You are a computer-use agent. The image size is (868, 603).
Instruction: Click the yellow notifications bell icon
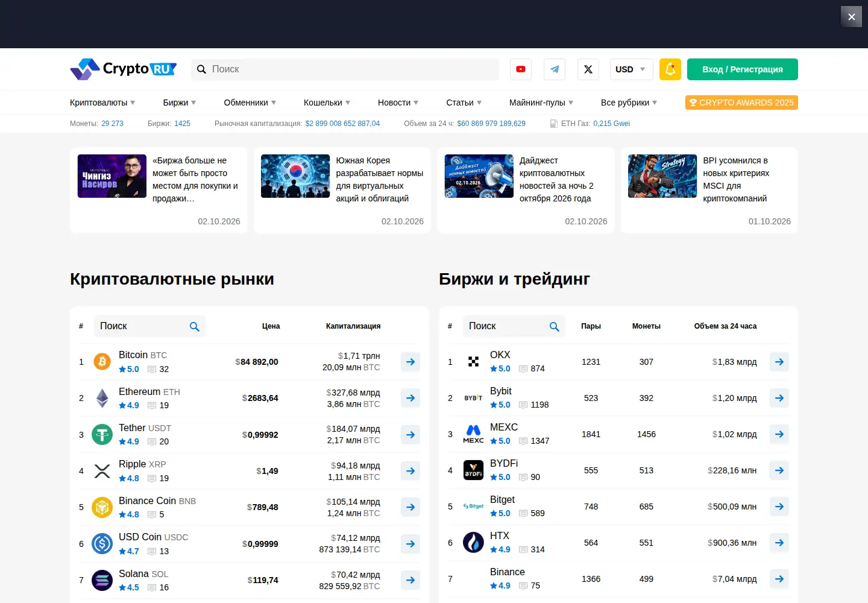pyautogui.click(x=670, y=69)
